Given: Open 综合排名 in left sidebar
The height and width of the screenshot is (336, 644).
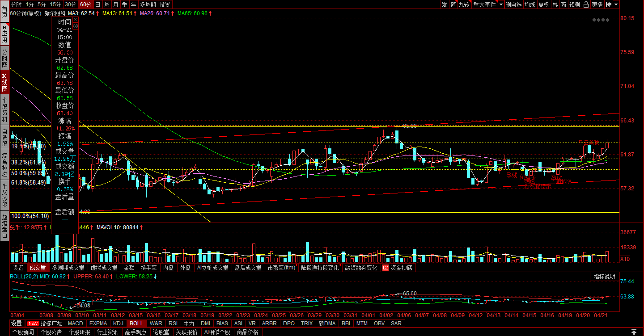Looking at the screenshot, I should tap(4, 165).
